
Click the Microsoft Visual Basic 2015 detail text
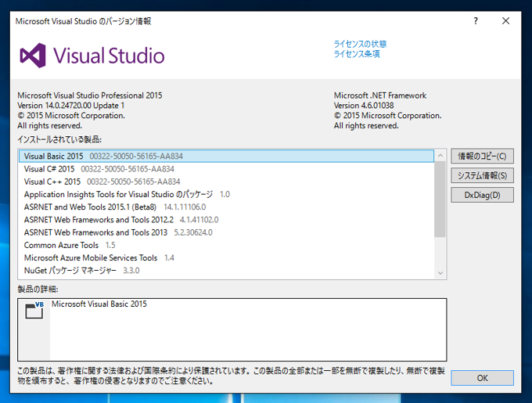point(99,304)
